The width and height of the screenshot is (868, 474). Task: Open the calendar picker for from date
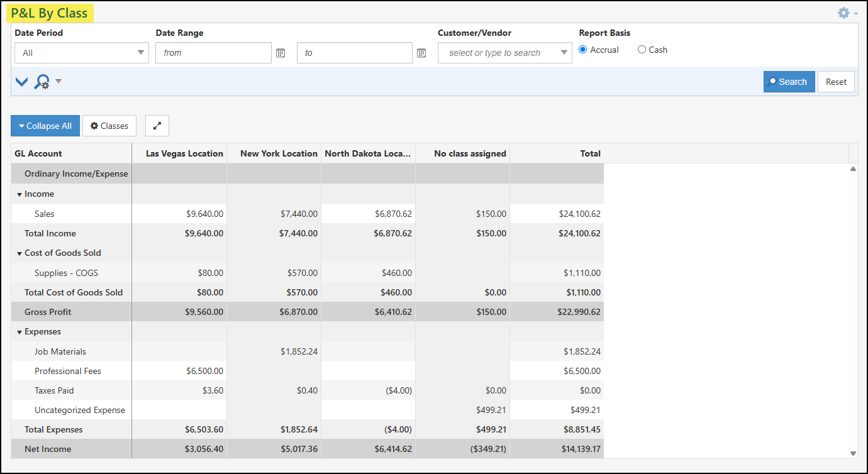(281, 53)
